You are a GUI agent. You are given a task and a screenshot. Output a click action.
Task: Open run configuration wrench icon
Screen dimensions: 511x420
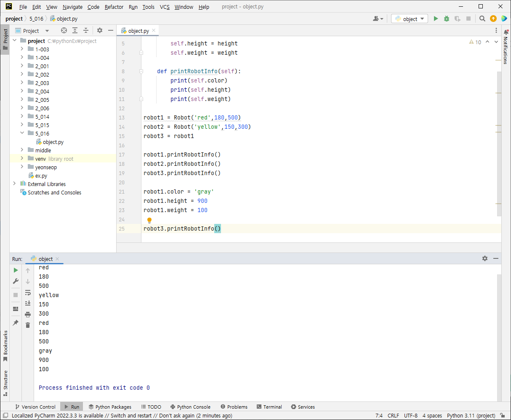(16, 281)
